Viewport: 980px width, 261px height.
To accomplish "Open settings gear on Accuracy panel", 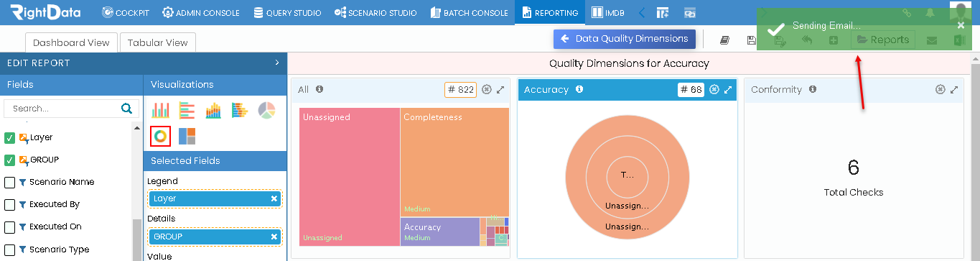I will pyautogui.click(x=714, y=90).
